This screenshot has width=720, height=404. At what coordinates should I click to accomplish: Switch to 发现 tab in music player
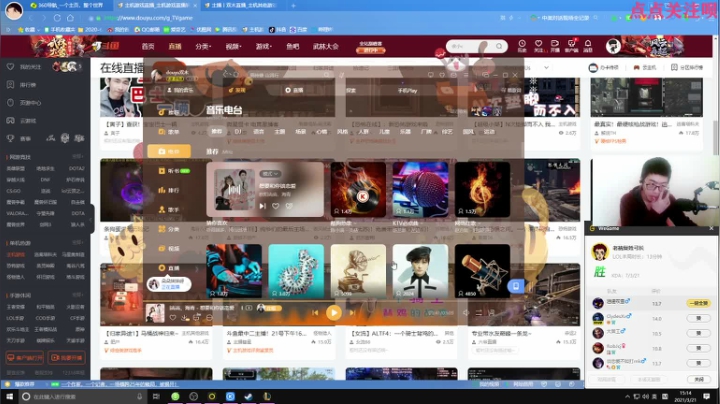click(237, 90)
